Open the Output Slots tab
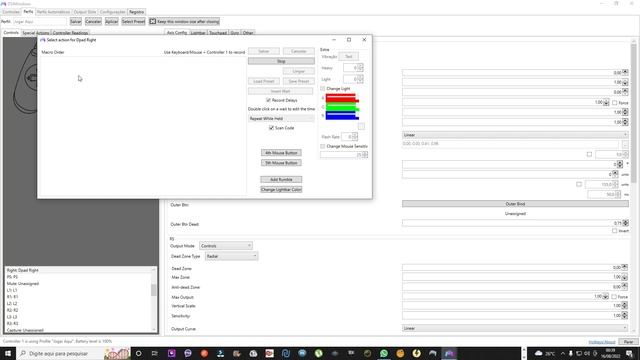Viewport: 640px width, 360px height. [85, 12]
